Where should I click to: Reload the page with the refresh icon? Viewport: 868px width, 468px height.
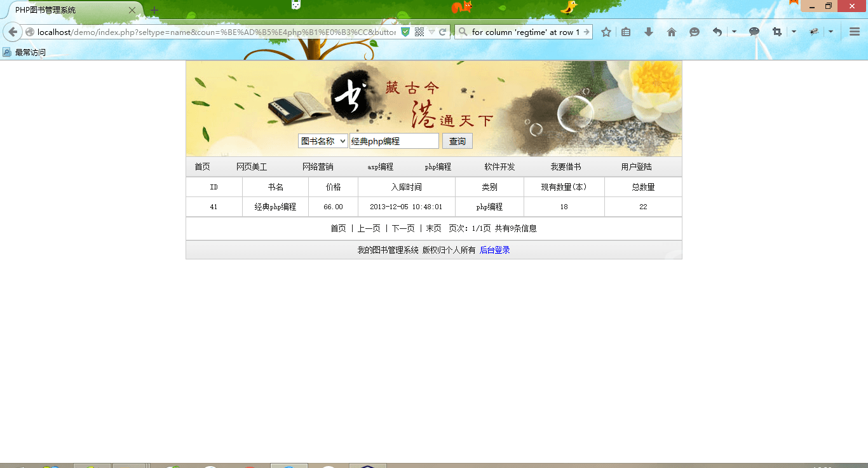click(443, 32)
